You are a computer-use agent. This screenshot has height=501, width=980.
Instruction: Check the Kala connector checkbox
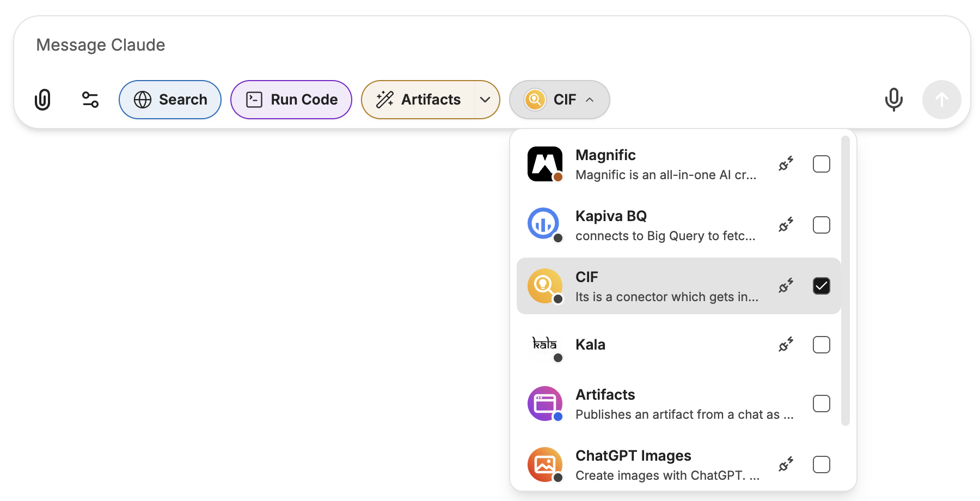[822, 345]
